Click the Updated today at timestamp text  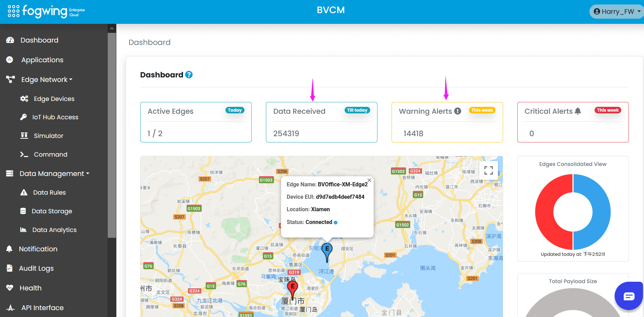pyautogui.click(x=573, y=254)
